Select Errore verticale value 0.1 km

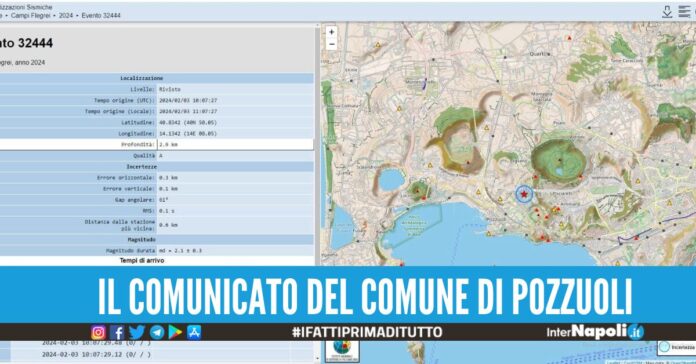click(168, 189)
